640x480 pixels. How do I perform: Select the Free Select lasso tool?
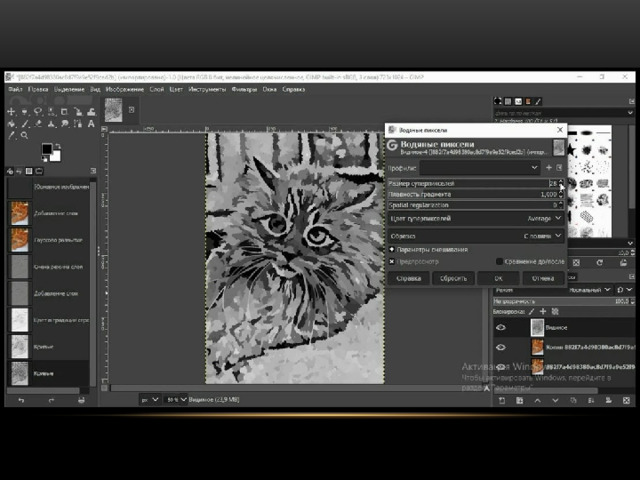click(38, 111)
